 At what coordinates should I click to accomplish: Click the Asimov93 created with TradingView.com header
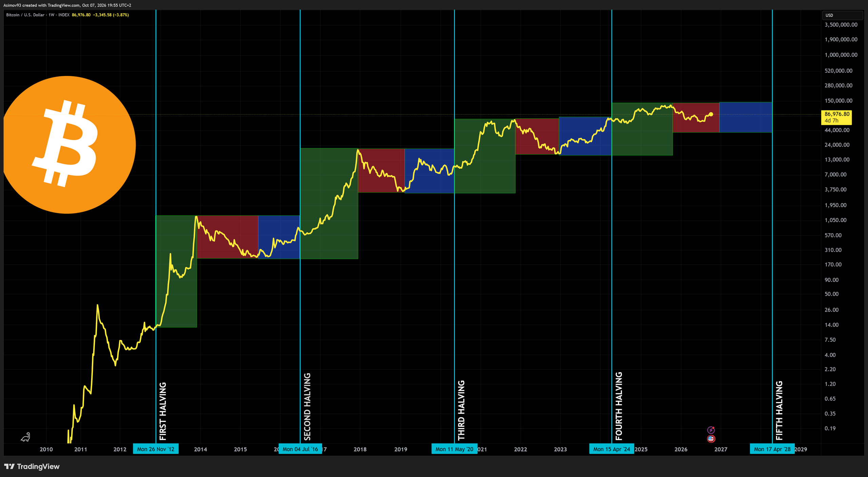67,5
